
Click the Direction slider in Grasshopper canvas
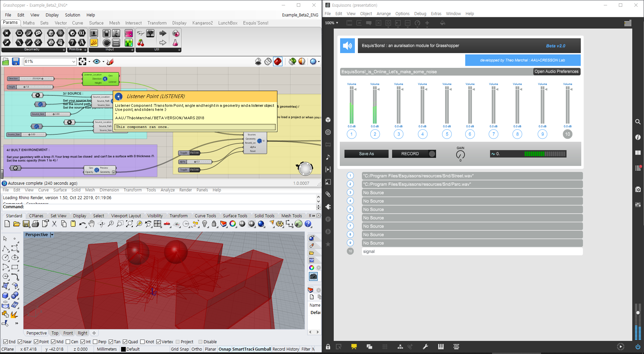click(x=30, y=79)
